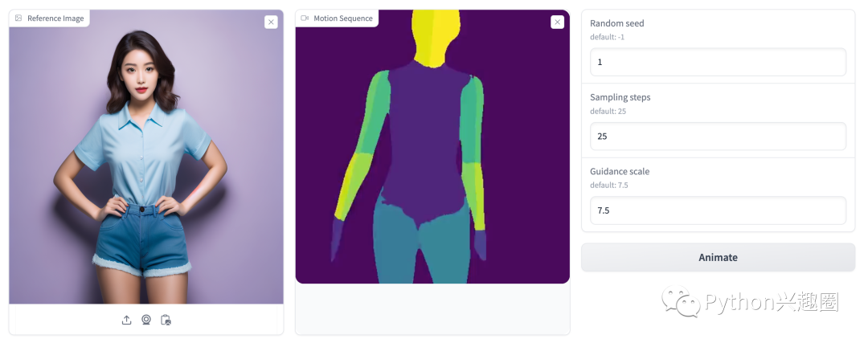Screen dimensions: 868x343
Task: Focus the Sampling steps input field
Action: coord(718,136)
